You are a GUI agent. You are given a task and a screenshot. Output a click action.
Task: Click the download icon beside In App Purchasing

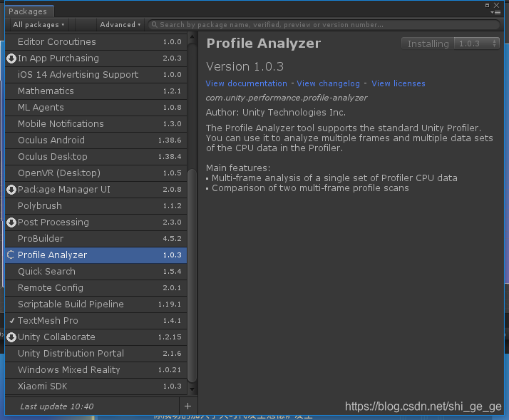pos(11,58)
